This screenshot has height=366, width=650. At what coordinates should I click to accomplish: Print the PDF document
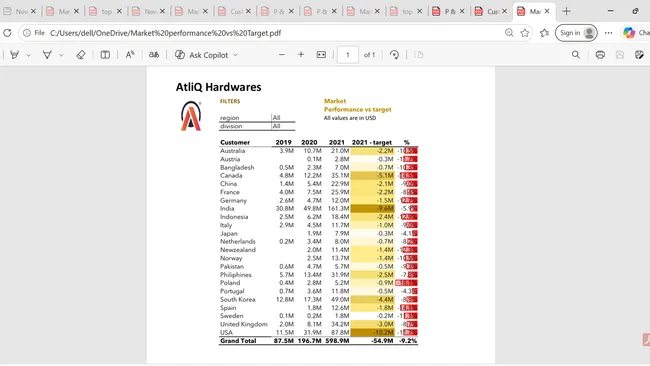600,55
